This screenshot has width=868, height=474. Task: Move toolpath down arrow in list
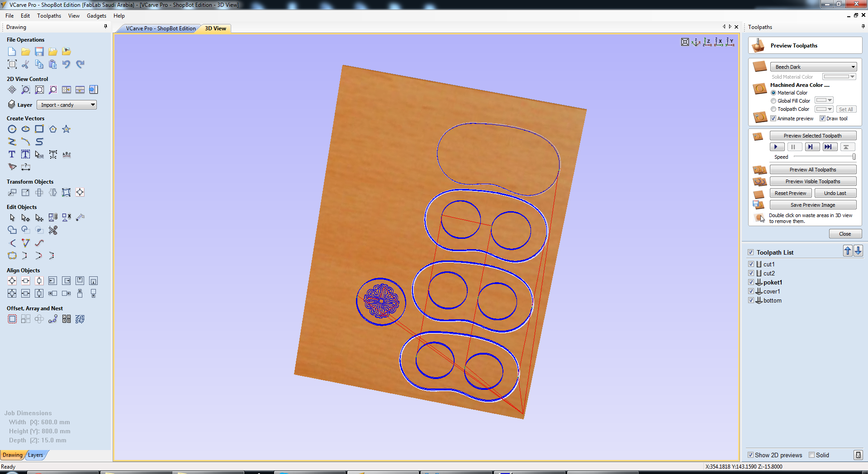[x=858, y=251]
